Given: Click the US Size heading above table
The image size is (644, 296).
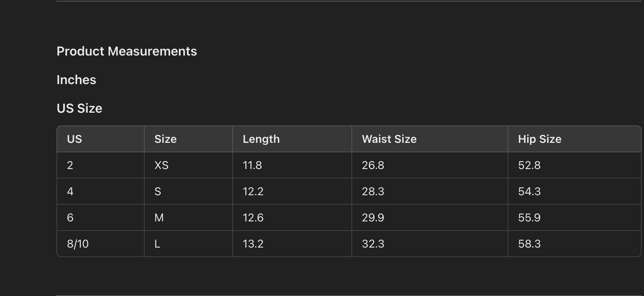Looking at the screenshot, I should (x=79, y=108).
